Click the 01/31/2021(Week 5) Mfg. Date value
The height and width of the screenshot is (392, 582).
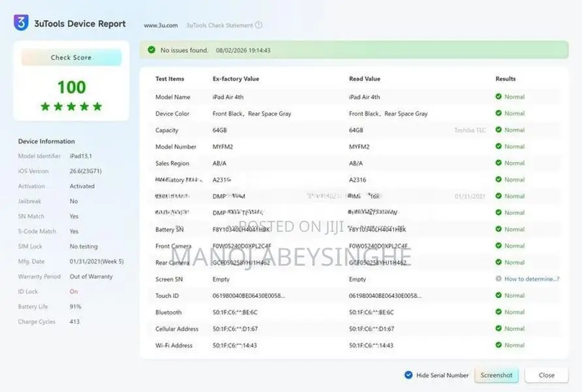[97, 261]
